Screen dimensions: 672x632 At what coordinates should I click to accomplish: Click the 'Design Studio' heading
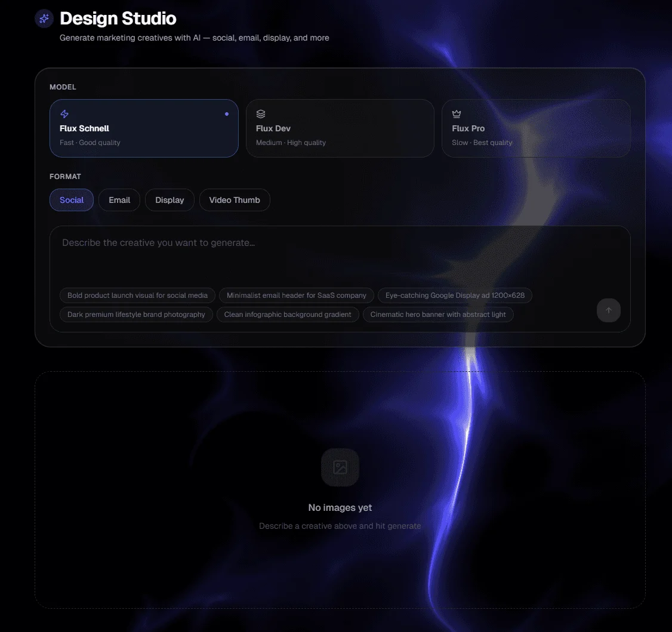(x=118, y=19)
